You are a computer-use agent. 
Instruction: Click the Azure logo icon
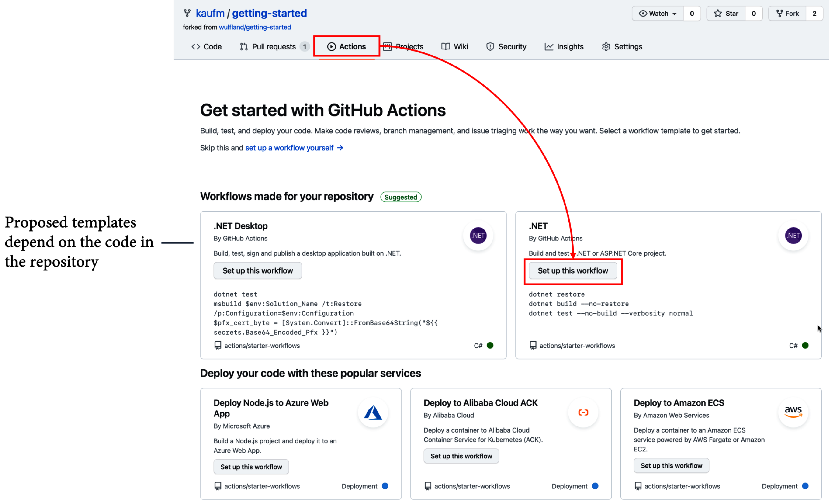(373, 413)
